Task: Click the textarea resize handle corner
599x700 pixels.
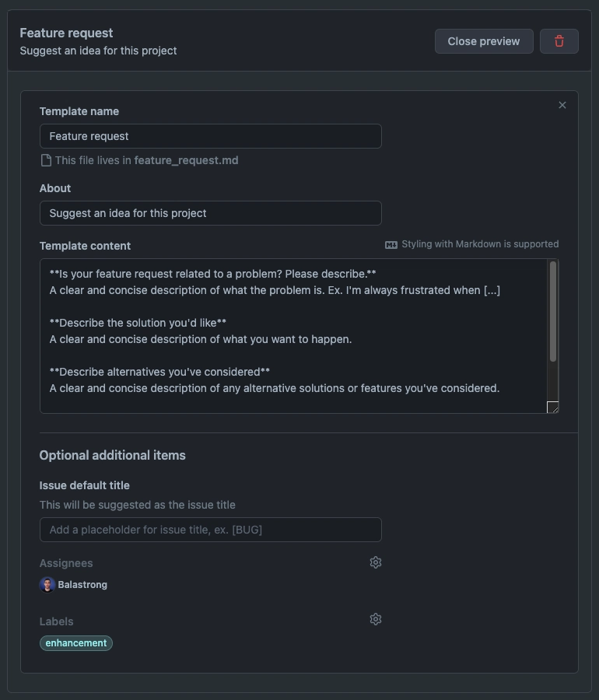Action: (552, 407)
